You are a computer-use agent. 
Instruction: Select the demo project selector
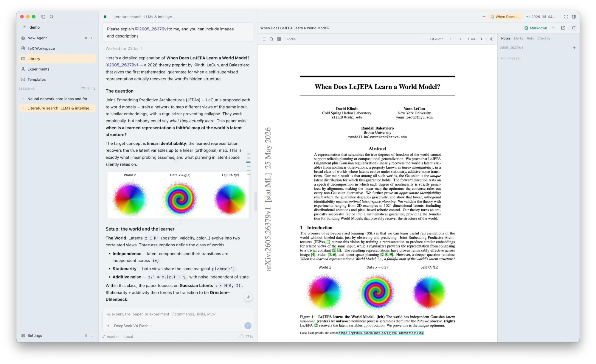[57, 27]
